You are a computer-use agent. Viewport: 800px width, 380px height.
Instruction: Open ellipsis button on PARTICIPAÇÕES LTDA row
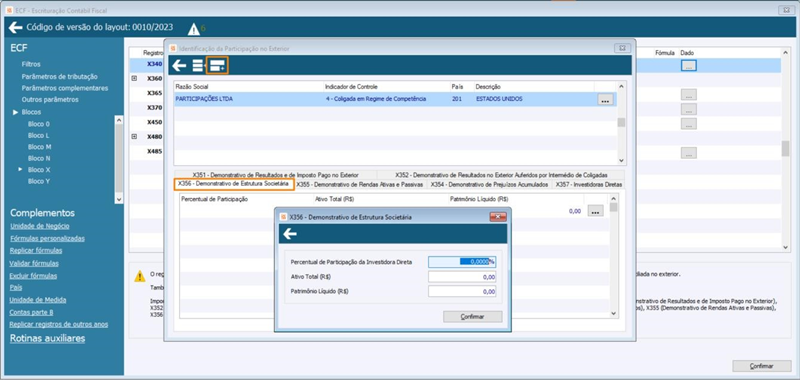click(605, 100)
